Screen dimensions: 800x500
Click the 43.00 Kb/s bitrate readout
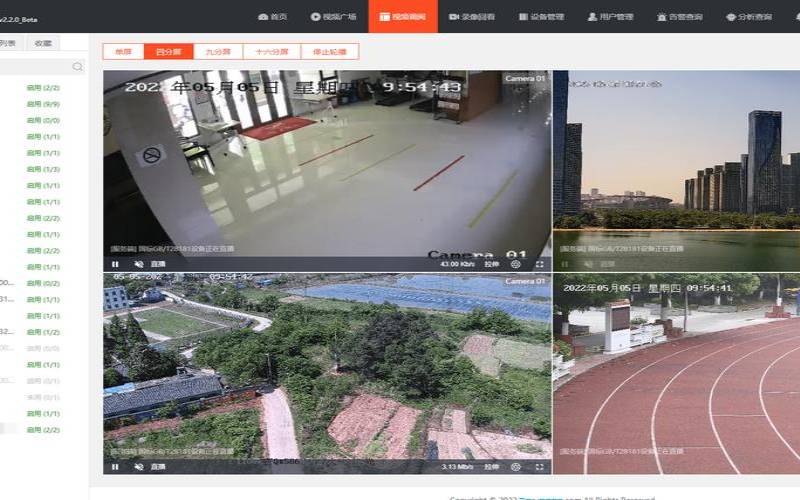click(458, 264)
